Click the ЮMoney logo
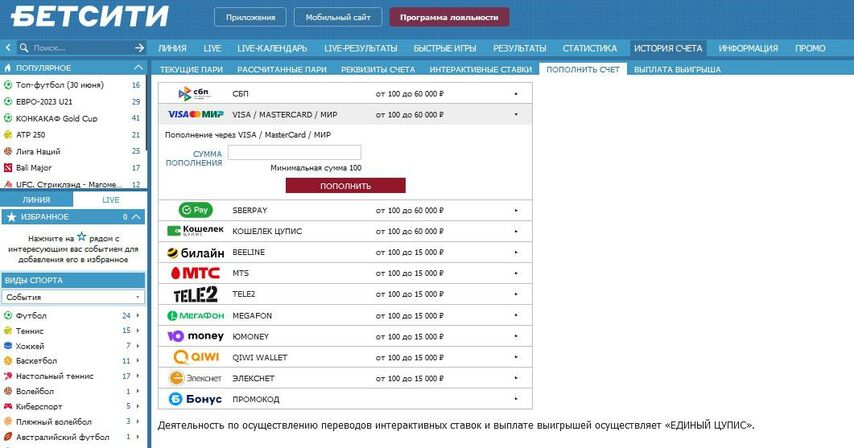The image size is (854, 448). 196,336
